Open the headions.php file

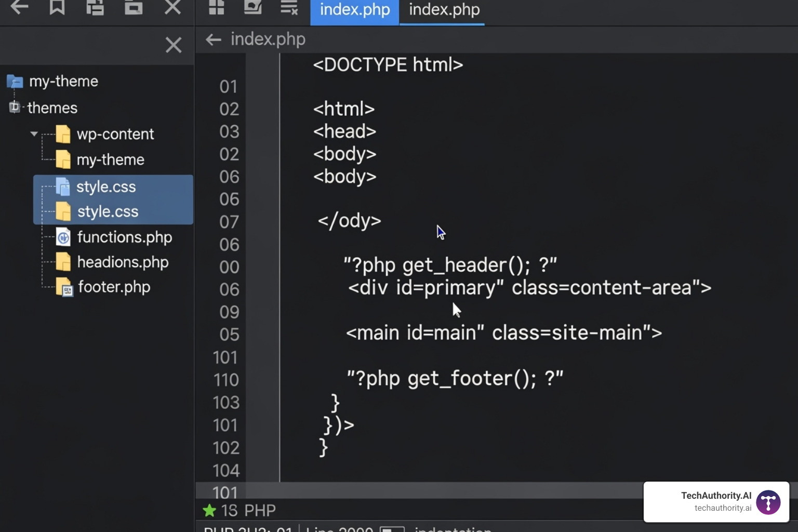[x=123, y=262]
